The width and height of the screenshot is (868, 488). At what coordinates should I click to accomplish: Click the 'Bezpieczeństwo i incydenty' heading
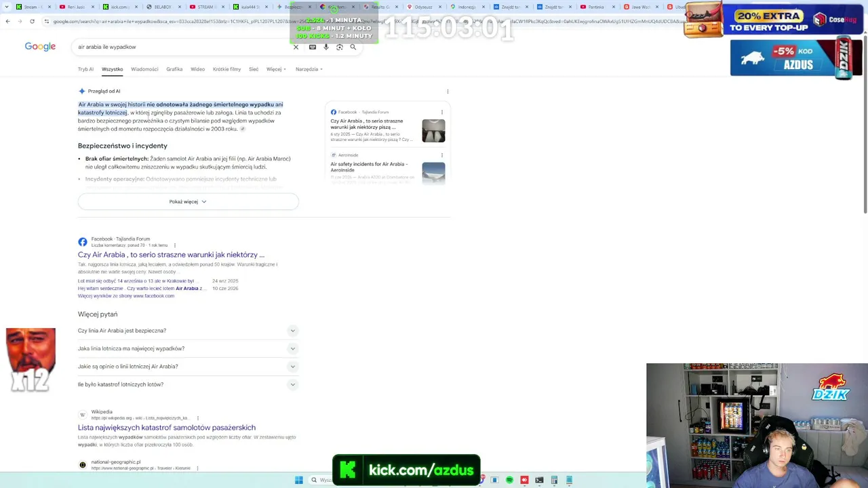point(123,146)
